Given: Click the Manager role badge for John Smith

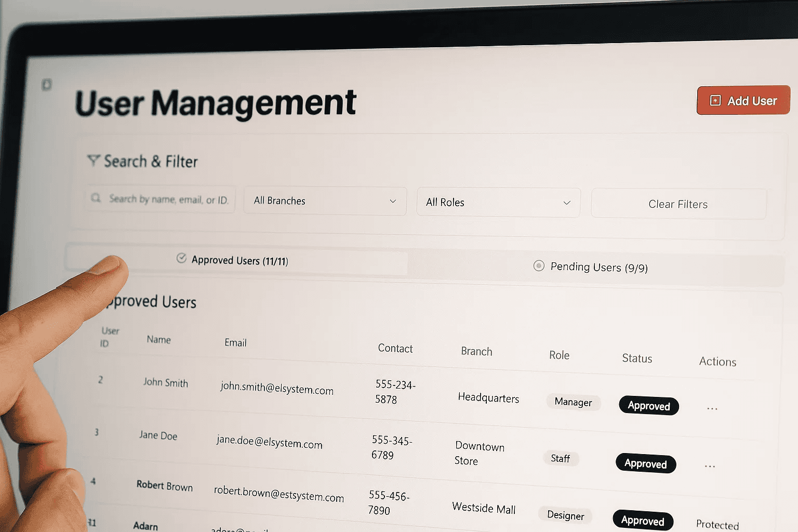Looking at the screenshot, I should (x=574, y=402).
